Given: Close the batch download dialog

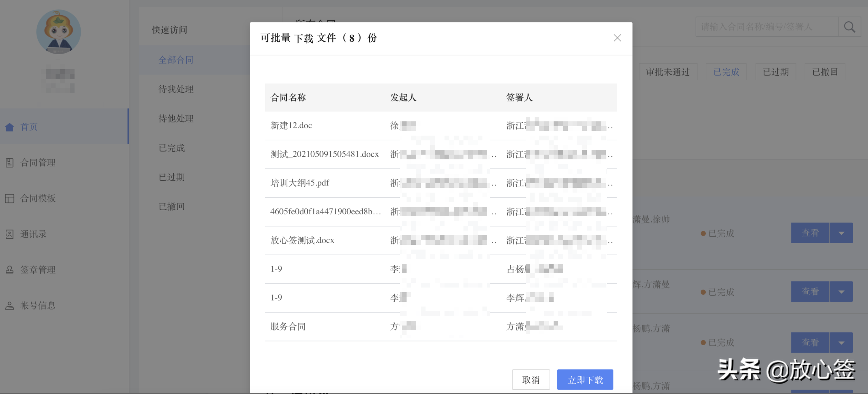Looking at the screenshot, I should tap(618, 38).
